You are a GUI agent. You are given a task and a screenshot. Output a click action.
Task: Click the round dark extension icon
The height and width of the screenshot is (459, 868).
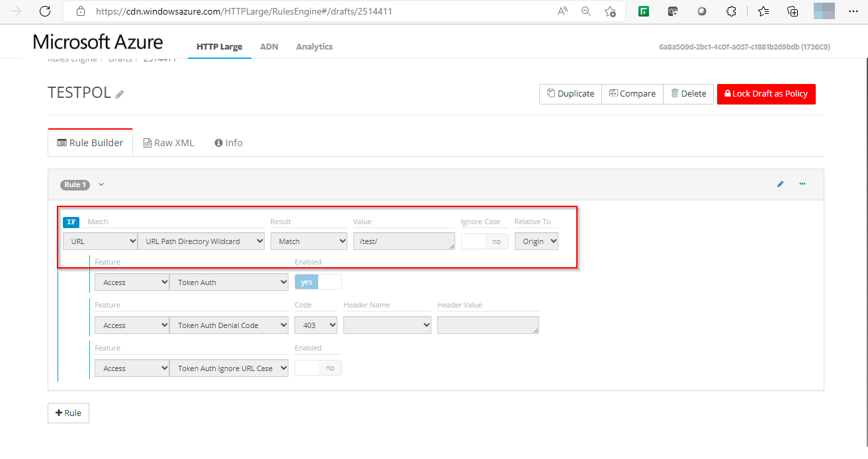[702, 11]
